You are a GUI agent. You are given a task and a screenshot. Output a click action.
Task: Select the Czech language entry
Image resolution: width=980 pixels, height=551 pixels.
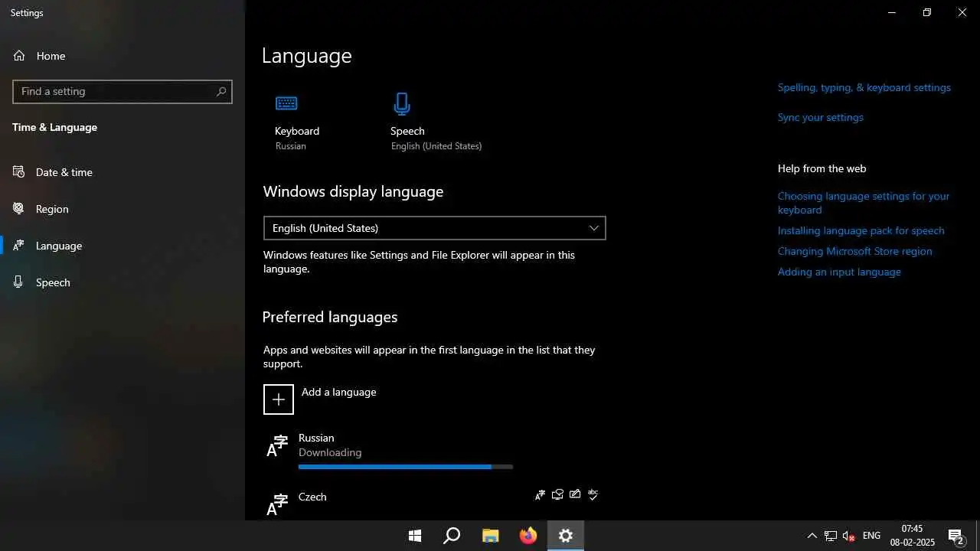point(434,503)
